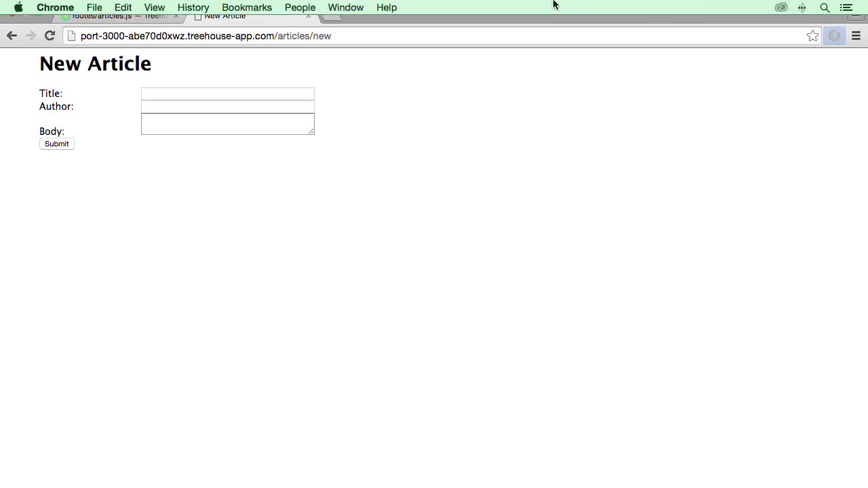Click the browser forward arrow
The image size is (868, 488).
[x=31, y=36]
